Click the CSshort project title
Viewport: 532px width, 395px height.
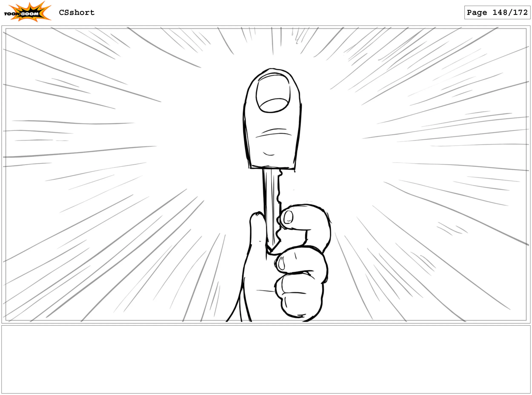tap(77, 12)
